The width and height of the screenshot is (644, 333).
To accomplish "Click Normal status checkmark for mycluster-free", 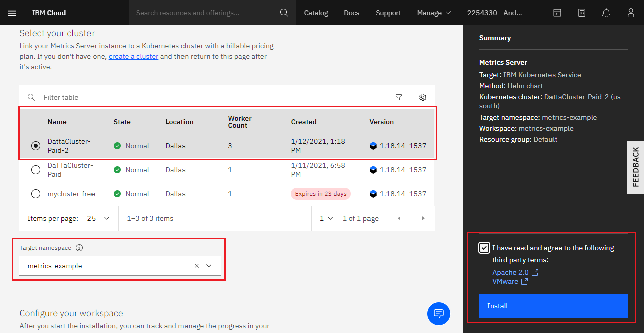I will click(117, 194).
